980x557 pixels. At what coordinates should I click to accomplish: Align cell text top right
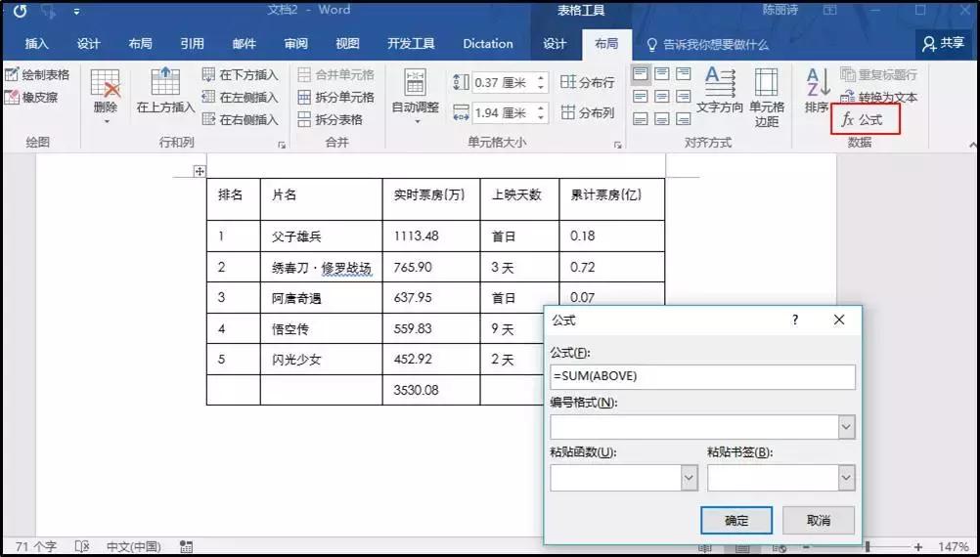coord(683,74)
